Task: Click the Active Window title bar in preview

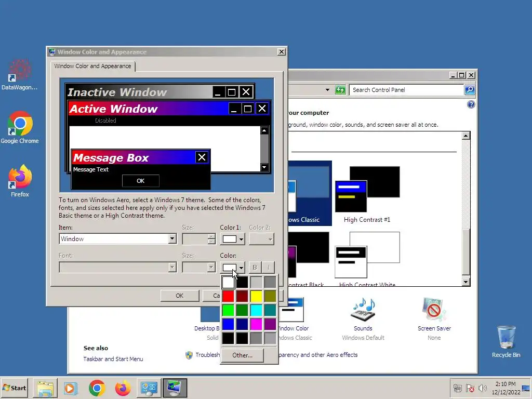Action: [149, 109]
